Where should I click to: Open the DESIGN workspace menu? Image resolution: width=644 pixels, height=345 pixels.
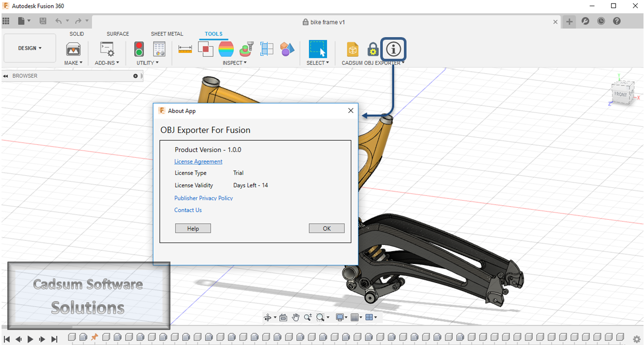29,47
